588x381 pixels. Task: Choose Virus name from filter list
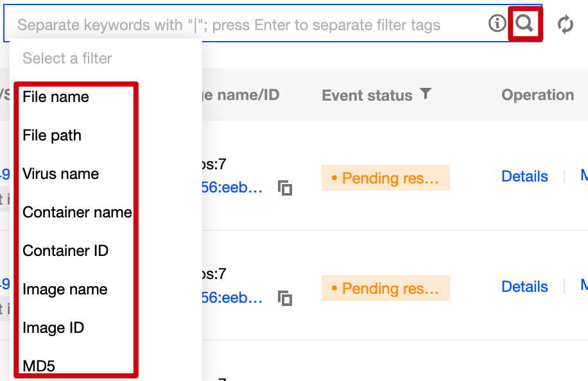pos(61,174)
